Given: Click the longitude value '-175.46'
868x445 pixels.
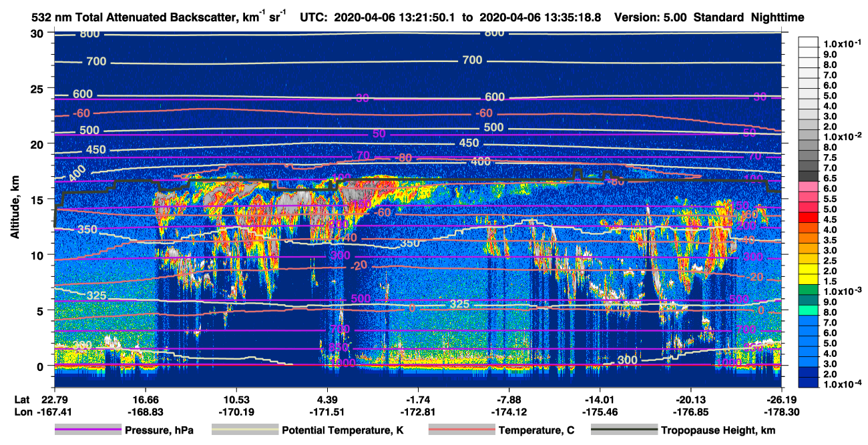Looking at the screenshot, I should (x=600, y=412).
